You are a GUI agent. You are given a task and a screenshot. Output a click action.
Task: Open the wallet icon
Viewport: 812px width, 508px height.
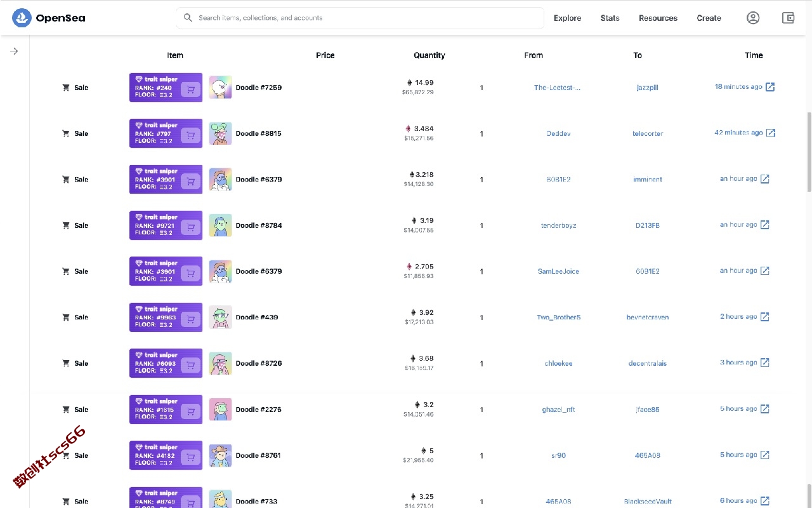[789, 18]
